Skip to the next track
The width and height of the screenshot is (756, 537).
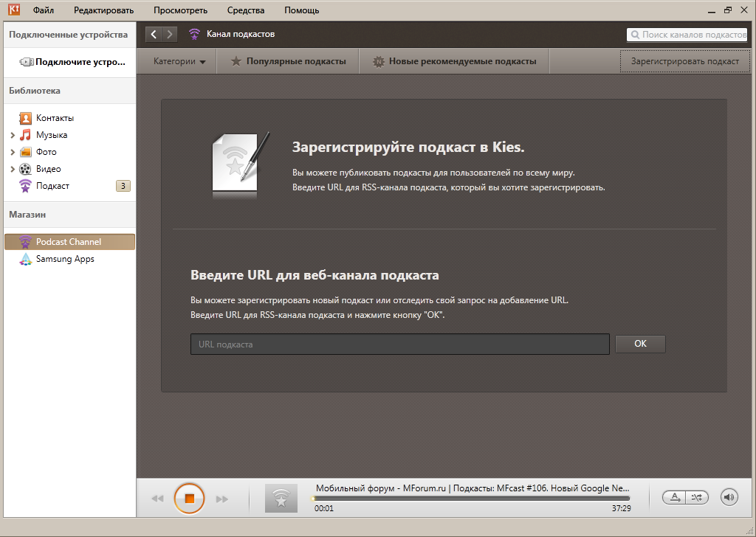[x=221, y=499]
